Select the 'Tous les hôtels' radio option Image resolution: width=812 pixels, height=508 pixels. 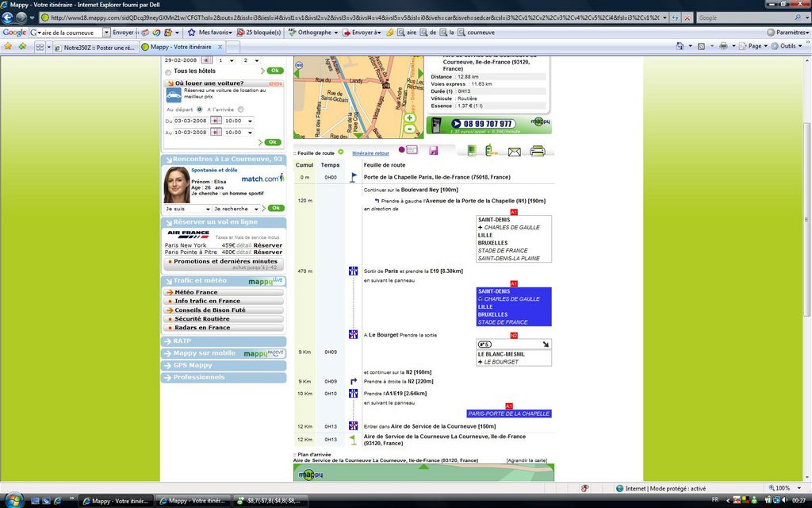[x=168, y=71]
